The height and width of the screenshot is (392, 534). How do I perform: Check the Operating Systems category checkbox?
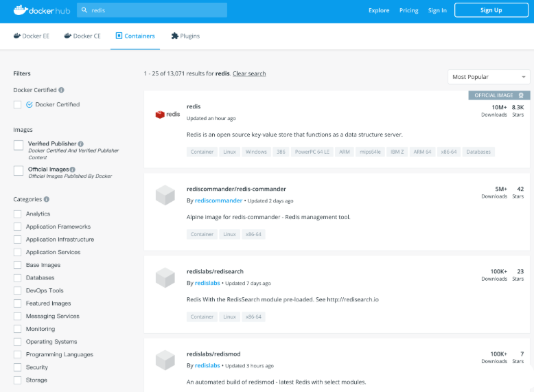17,342
